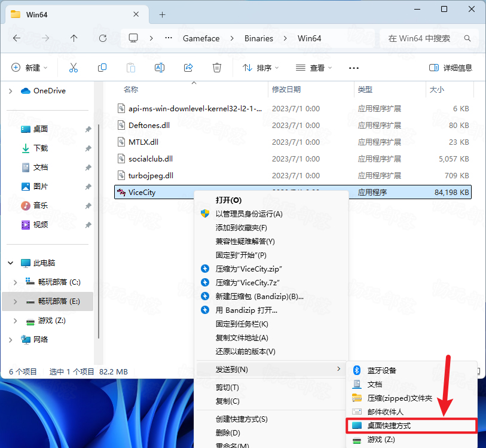This screenshot has width=486, height=448.
Task: Expand the 畅玩部落 (C:) drive node
Action: [15, 282]
